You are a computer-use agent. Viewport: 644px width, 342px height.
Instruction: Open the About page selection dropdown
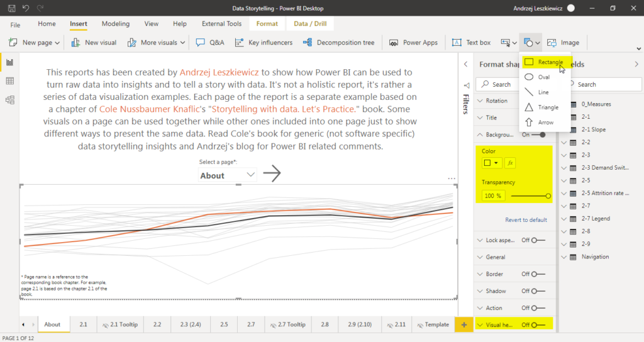[228, 175]
